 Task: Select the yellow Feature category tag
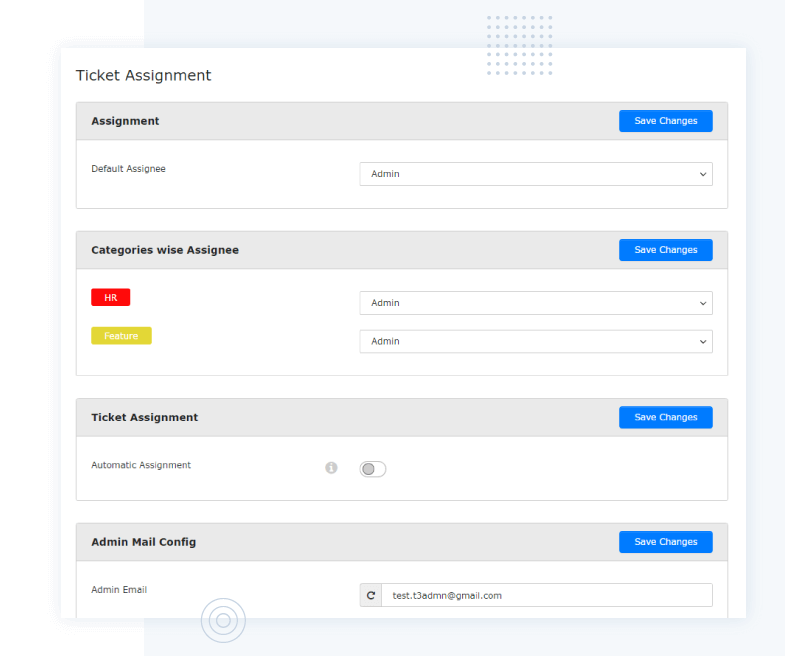click(x=121, y=336)
